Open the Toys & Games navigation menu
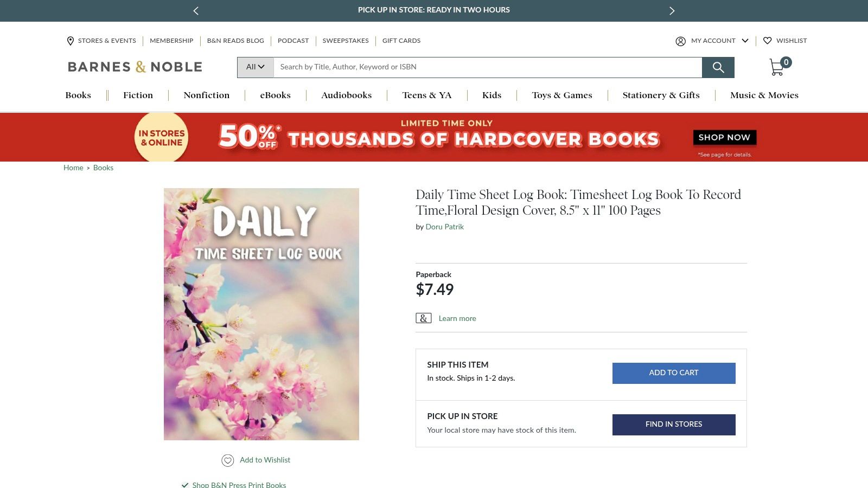 click(562, 95)
